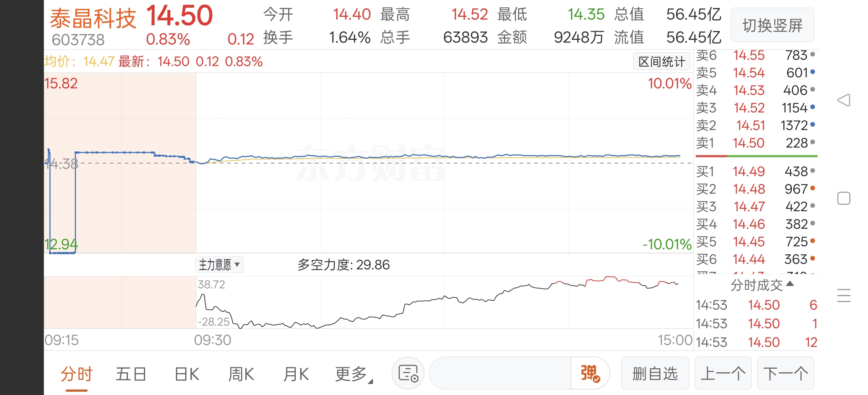The width and height of the screenshot is (868, 395).
Task: Remove stock with 删自选 button
Action: click(655, 373)
